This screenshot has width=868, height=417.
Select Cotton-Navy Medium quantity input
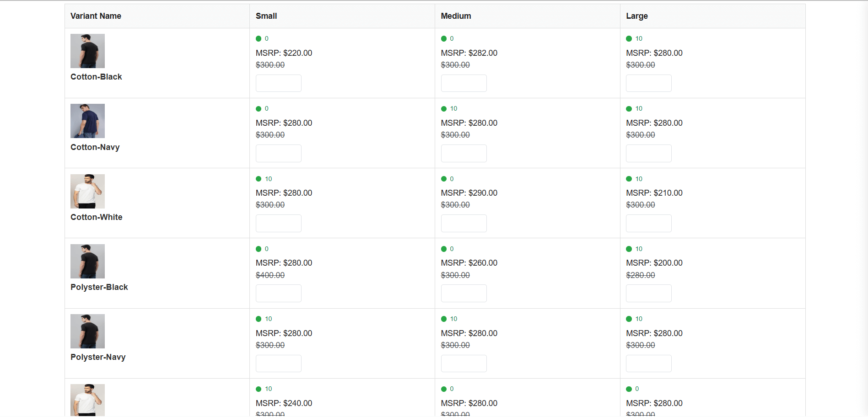point(464,153)
